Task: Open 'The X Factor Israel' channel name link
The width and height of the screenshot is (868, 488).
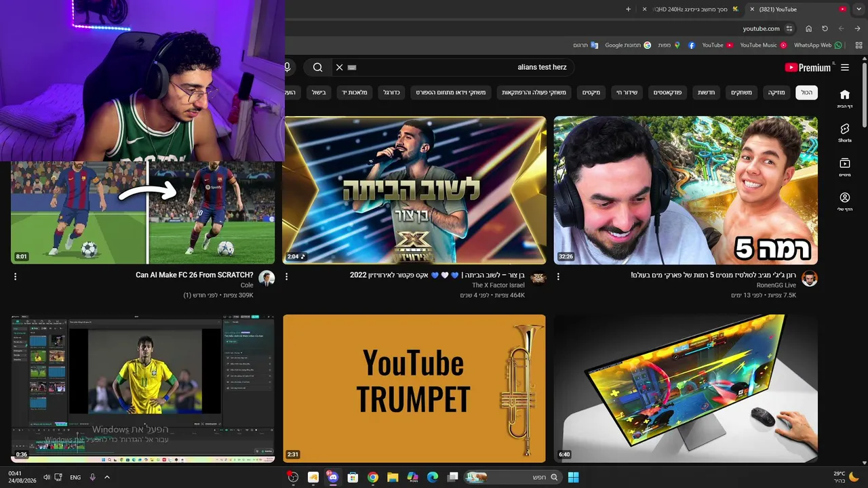Action: (x=498, y=285)
